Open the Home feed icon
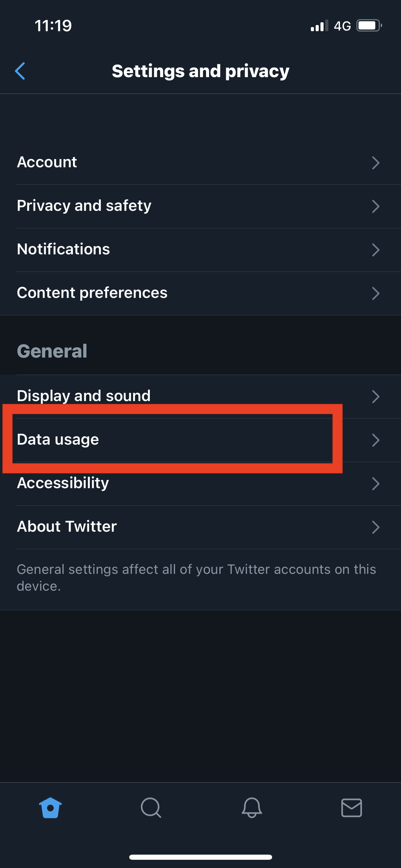Screen dimensions: 401x868 (50, 808)
